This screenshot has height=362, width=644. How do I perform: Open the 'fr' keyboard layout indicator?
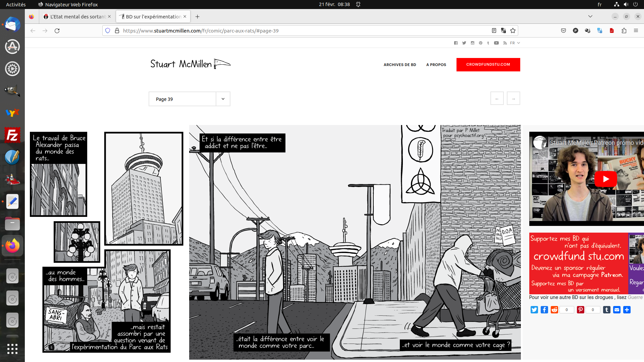pyautogui.click(x=600, y=4)
